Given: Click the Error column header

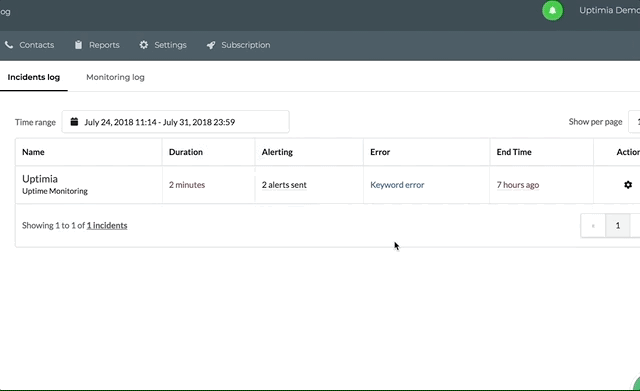Looking at the screenshot, I should tap(380, 152).
